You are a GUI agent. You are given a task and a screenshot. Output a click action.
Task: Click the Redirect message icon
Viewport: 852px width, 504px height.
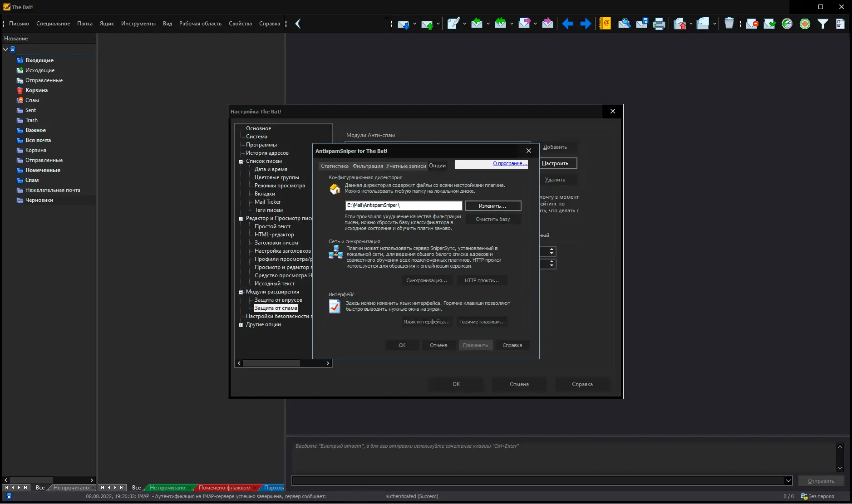pyautogui.click(x=547, y=24)
